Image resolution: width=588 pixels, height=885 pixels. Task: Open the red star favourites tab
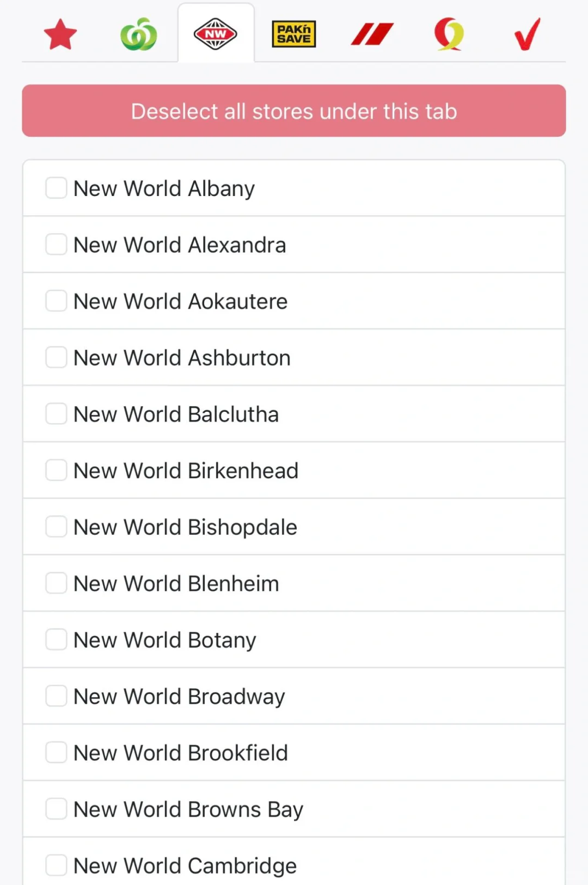pos(60,34)
